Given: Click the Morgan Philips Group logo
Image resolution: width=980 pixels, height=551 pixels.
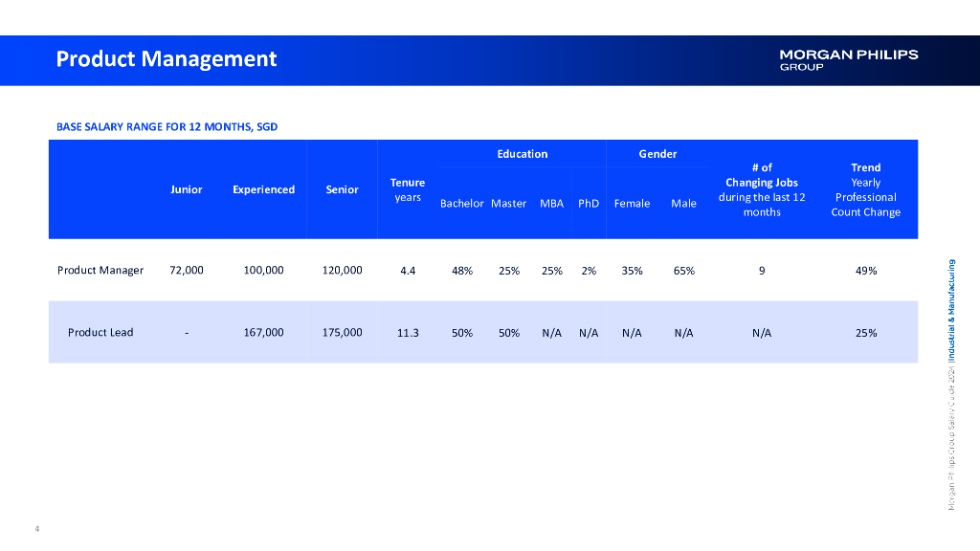Looking at the screenshot, I should click(x=849, y=60).
